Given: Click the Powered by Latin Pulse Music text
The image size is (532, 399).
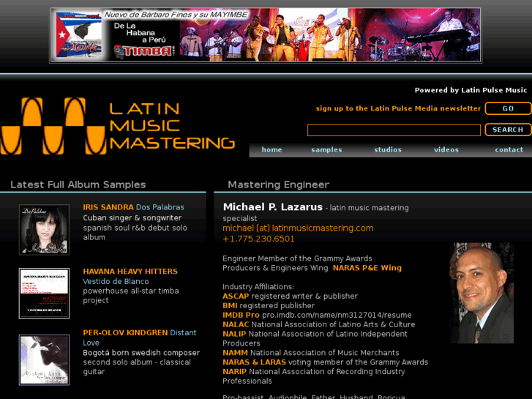Looking at the screenshot, I should 471,90.
